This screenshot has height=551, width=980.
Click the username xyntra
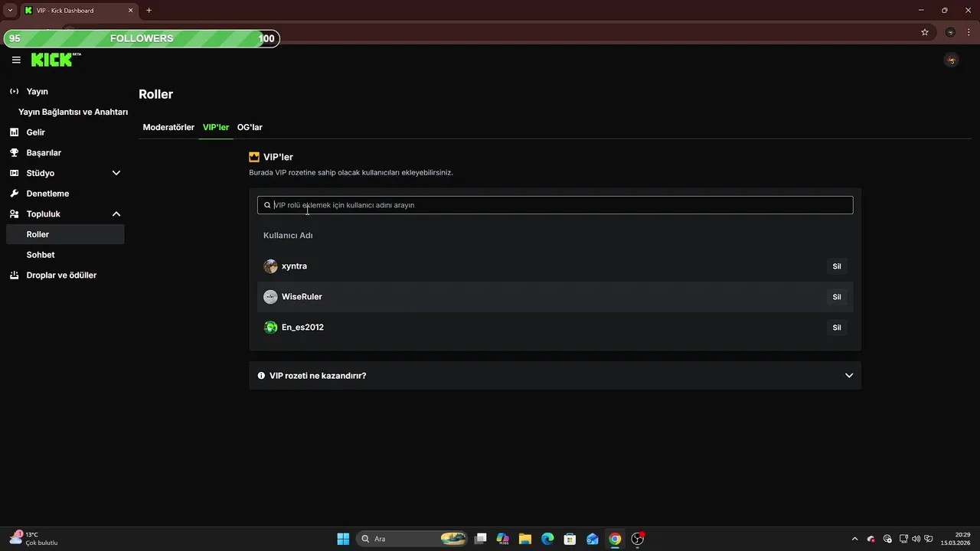[x=294, y=266]
